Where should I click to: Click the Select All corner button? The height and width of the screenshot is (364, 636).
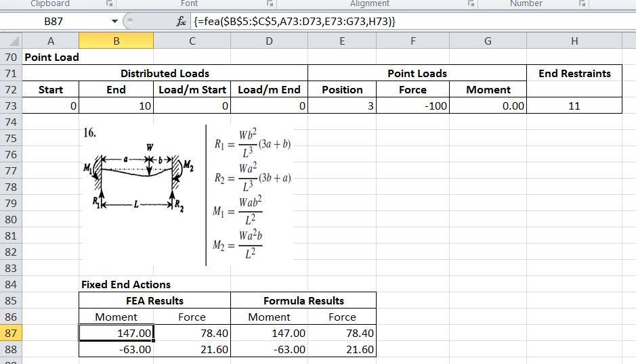[12, 41]
